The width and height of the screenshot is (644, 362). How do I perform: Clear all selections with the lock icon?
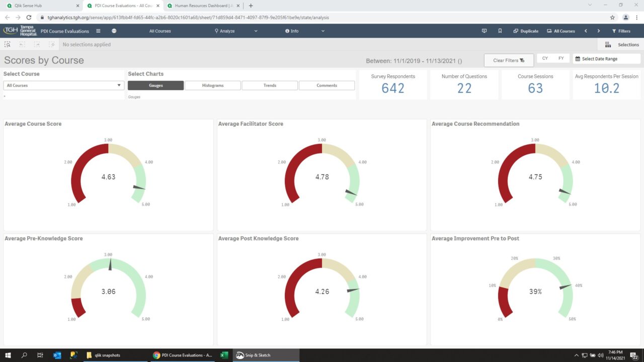click(x=51, y=44)
